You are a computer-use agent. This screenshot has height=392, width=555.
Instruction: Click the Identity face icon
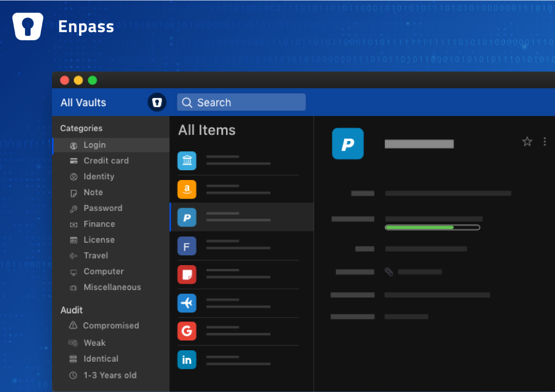74,177
